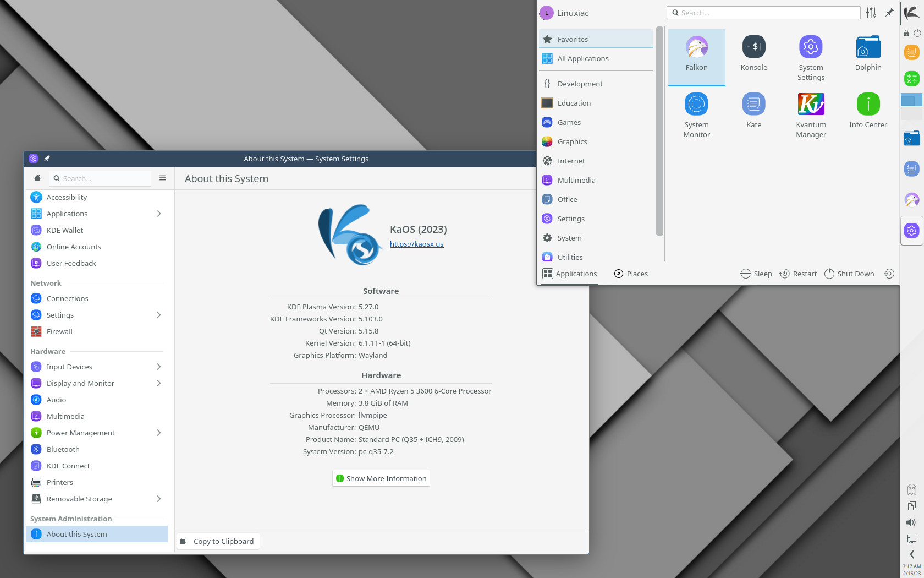
Task: Expand the Input Devices chevron
Action: [159, 367]
